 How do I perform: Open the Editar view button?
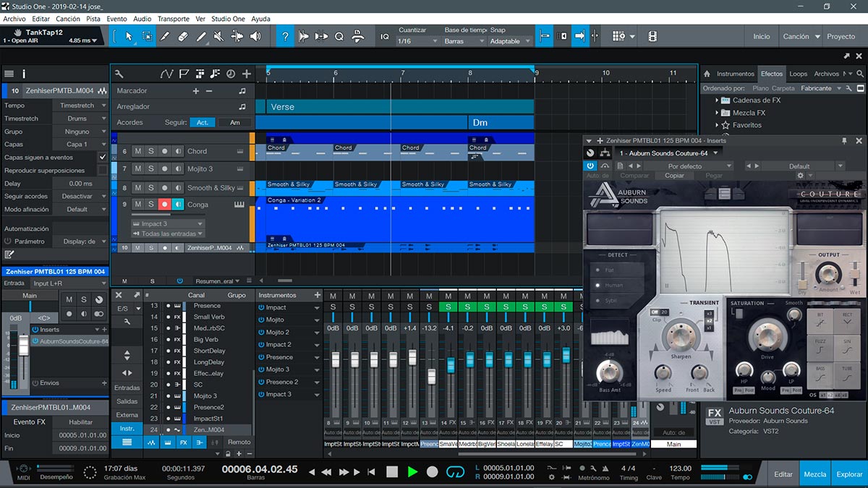coord(783,474)
